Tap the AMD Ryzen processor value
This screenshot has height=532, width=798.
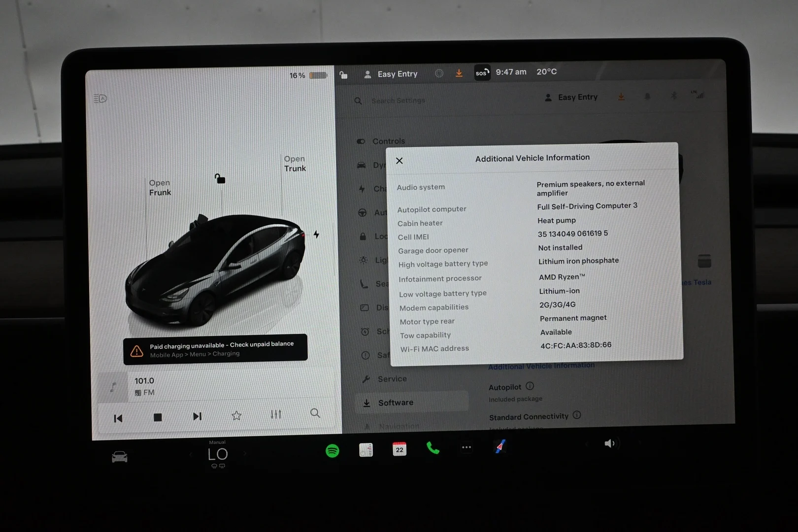point(562,277)
